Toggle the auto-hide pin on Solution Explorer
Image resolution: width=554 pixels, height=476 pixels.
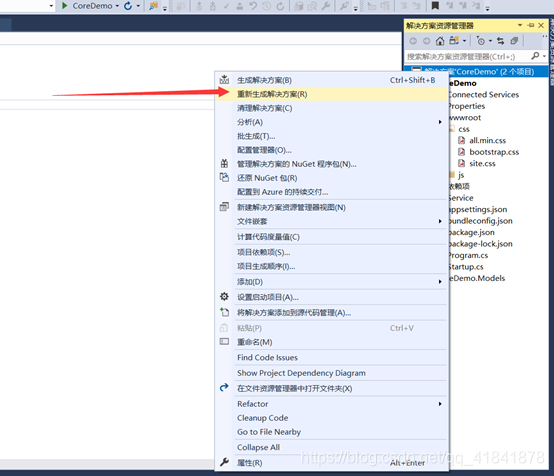point(531,25)
